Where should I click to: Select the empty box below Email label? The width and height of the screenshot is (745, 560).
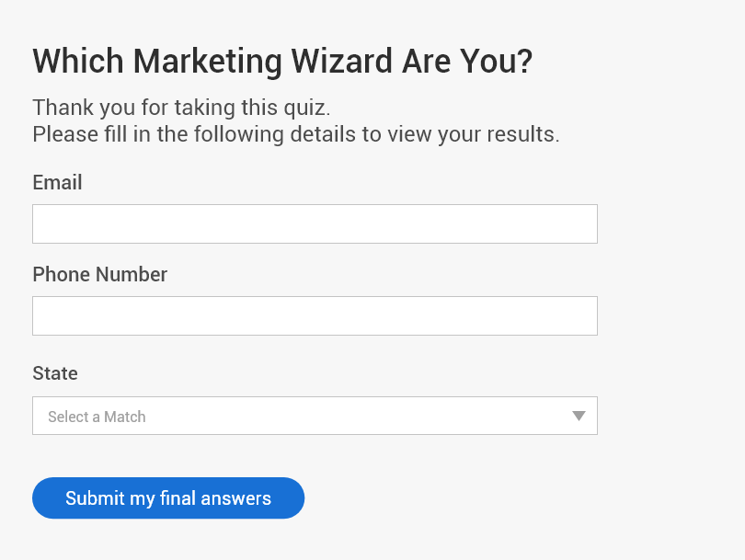[315, 224]
